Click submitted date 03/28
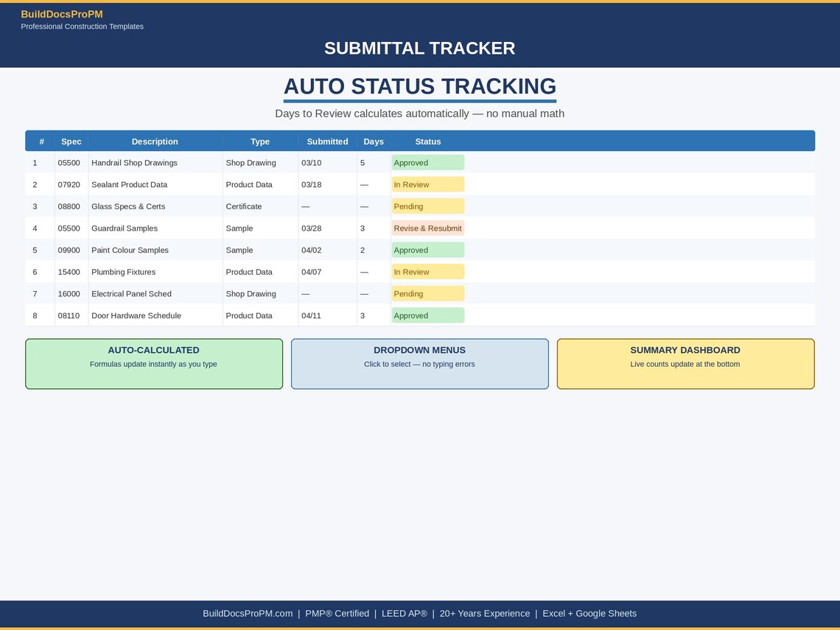The image size is (840, 630). pos(311,228)
